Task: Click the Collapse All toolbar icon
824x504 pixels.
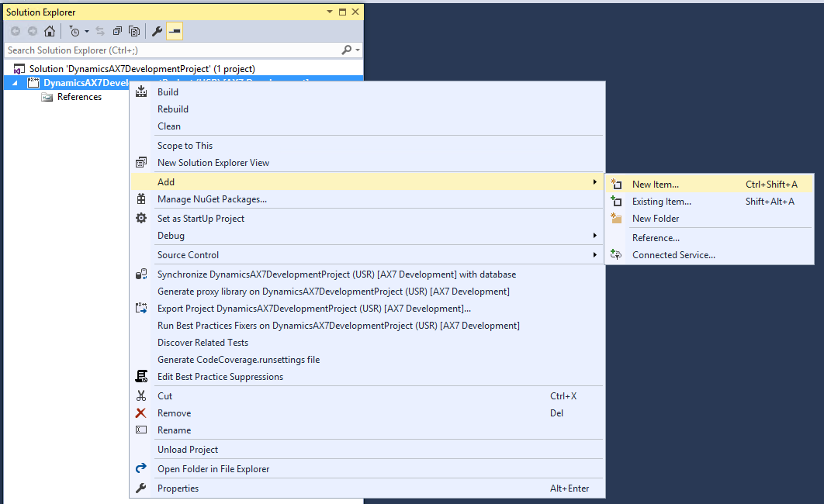Action: point(117,32)
